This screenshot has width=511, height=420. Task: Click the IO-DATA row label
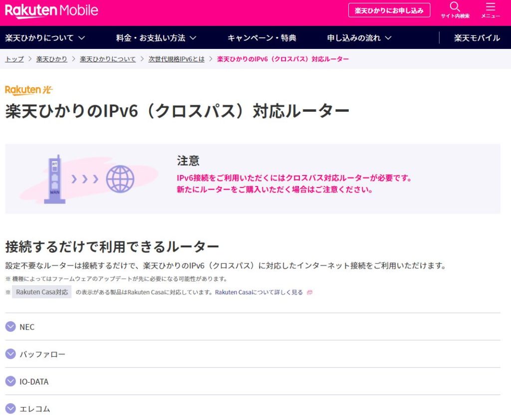pos(34,382)
